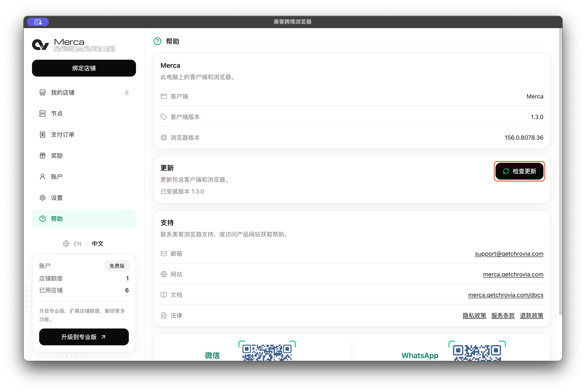Switch language to 中文
Viewport: 586px width, 392px height.
98,244
